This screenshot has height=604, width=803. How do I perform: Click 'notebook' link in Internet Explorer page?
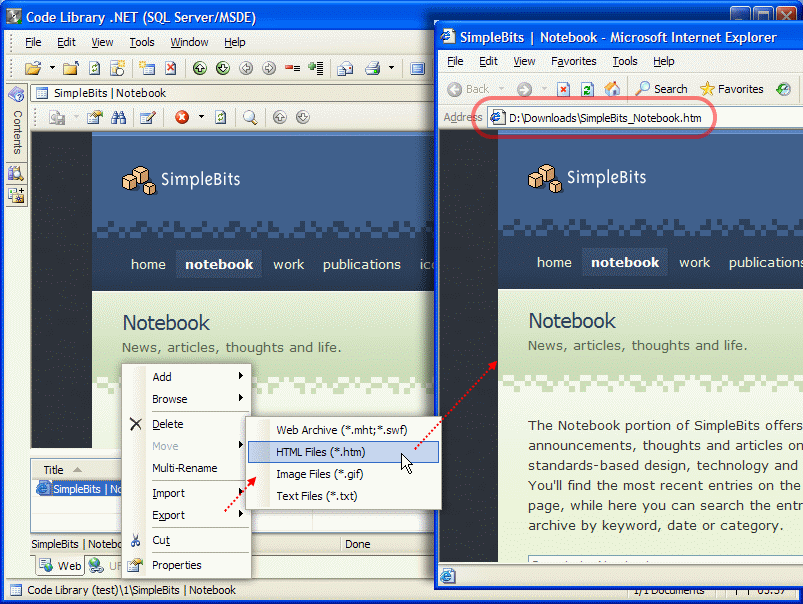click(x=625, y=262)
